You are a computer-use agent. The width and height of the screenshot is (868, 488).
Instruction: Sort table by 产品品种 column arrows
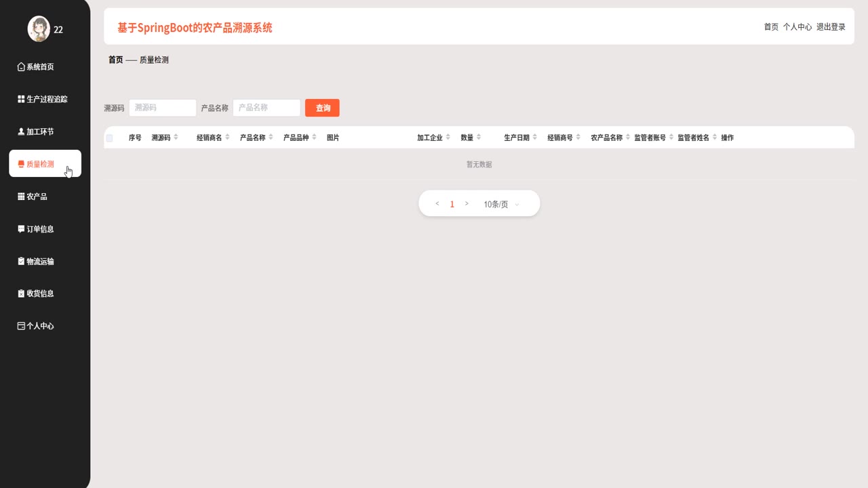314,138
